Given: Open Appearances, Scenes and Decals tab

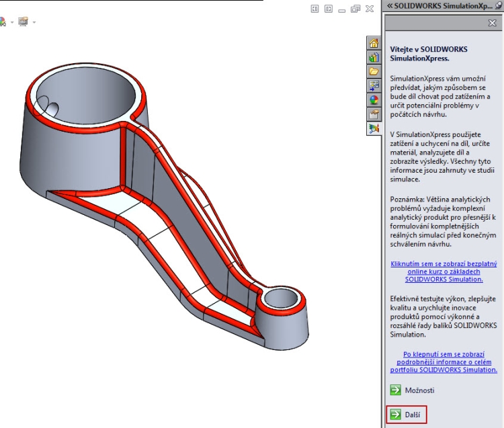Looking at the screenshot, I should (x=374, y=100).
